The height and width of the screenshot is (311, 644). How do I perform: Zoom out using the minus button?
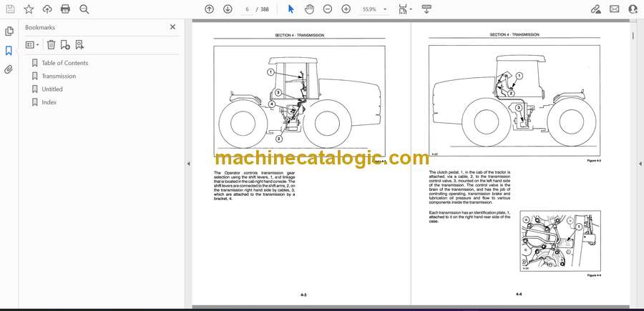(328, 9)
